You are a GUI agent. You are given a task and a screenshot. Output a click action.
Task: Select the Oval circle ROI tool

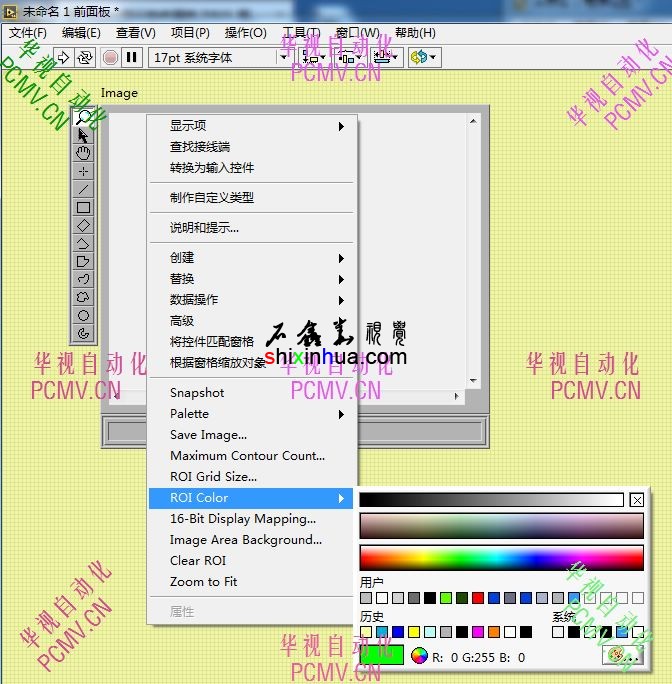pyautogui.click(x=84, y=315)
